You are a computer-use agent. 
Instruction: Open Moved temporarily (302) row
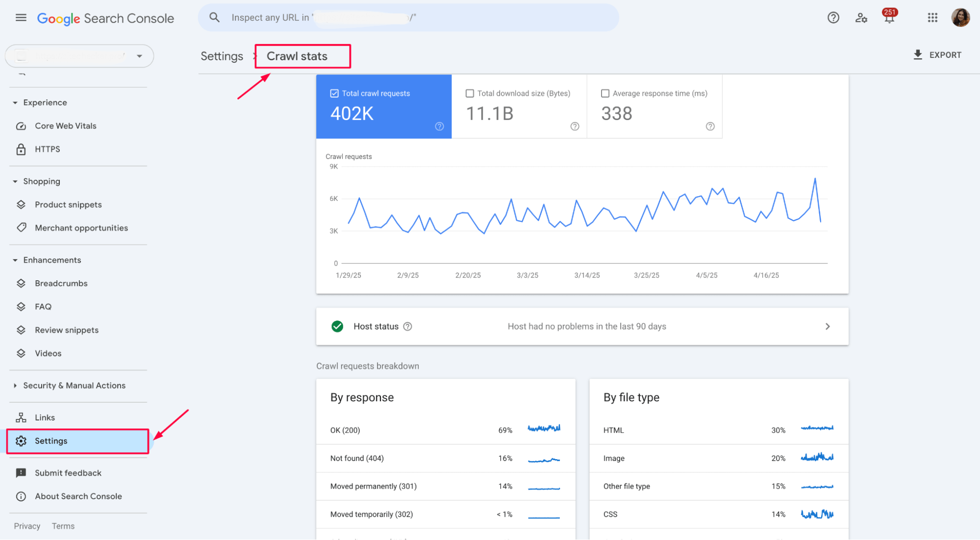[446, 514]
